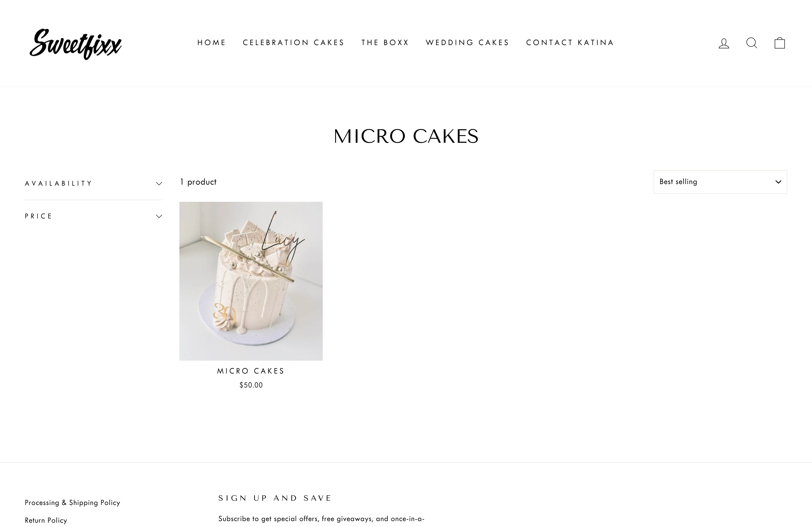This screenshot has width=812, height=527.
Task: Click the chevron beside Price
Action: [x=159, y=216]
